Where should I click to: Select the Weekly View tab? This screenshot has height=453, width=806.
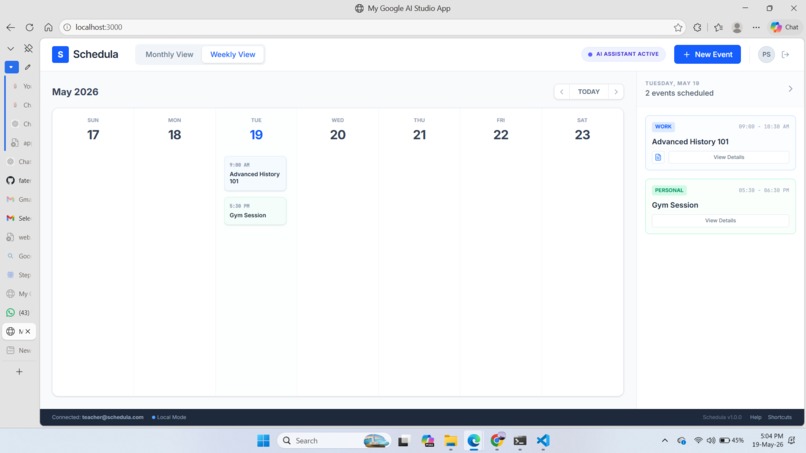tap(232, 54)
